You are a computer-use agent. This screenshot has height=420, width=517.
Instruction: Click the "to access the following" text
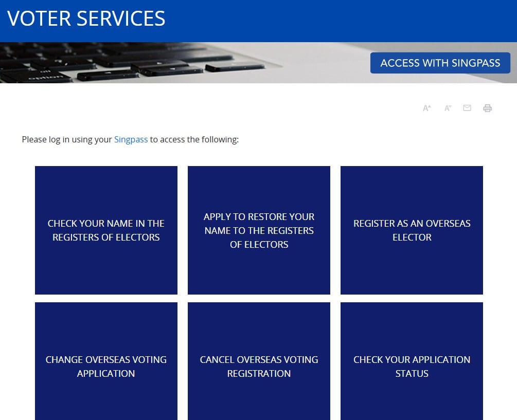(194, 139)
